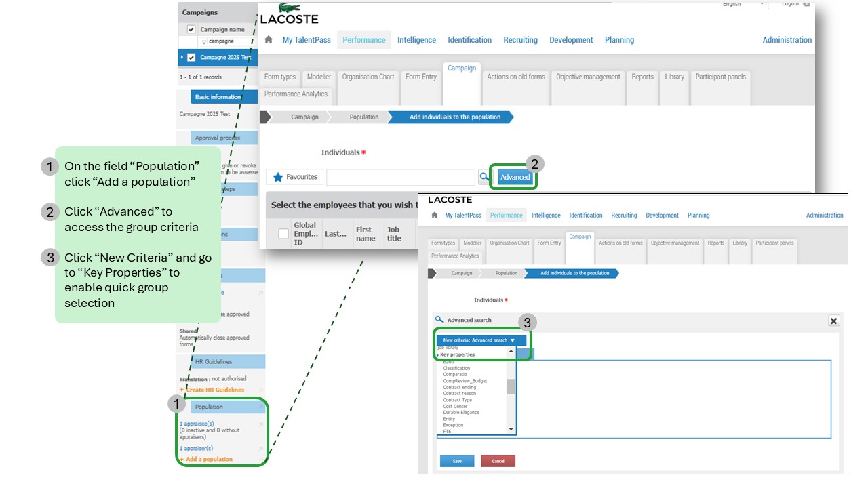Open the Organisation Chart tab in top window
Screen dimensions: 868x488
pyautogui.click(x=368, y=77)
